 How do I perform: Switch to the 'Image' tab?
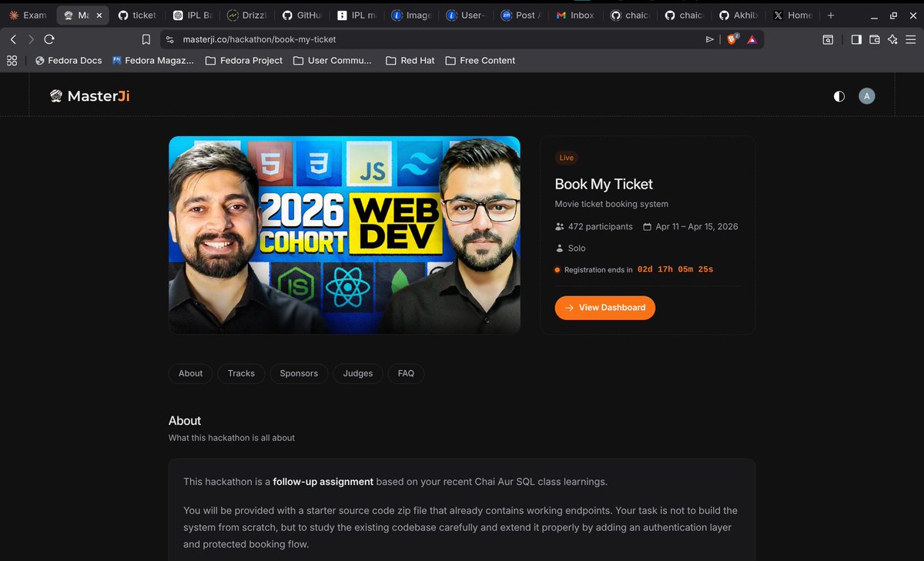[410, 15]
